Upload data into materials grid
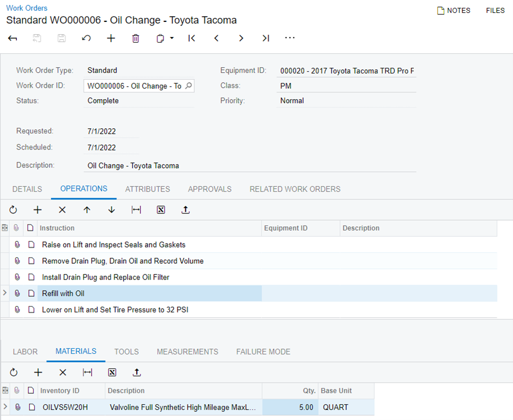The height and width of the screenshot is (420, 513). coord(137,372)
